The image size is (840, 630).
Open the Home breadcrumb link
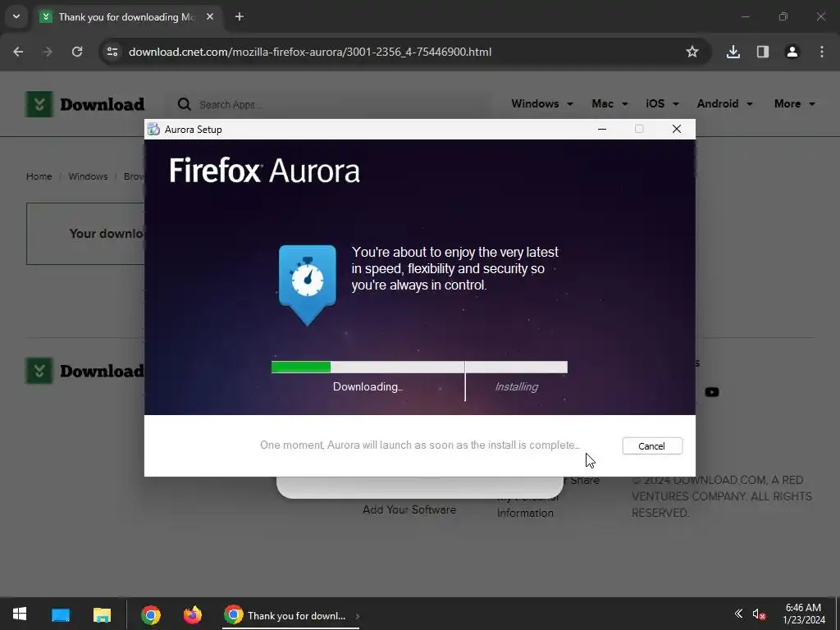(39, 176)
